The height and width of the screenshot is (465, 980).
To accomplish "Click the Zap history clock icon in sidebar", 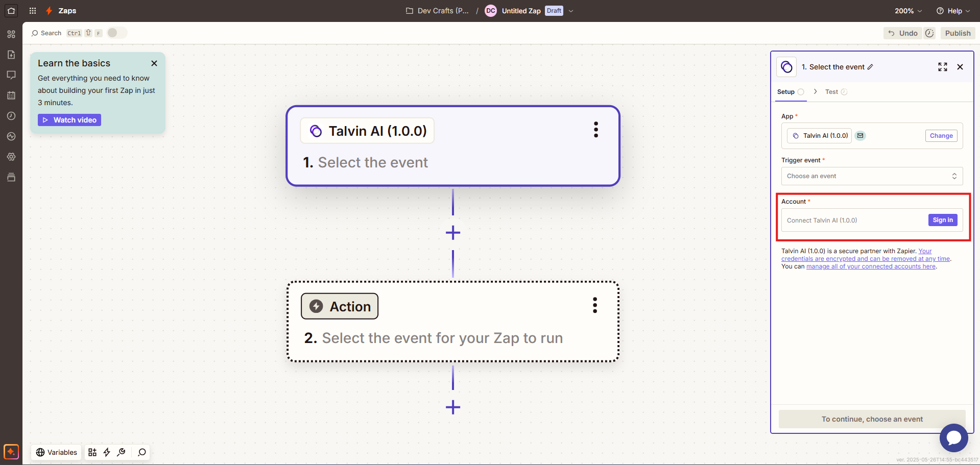I will [x=11, y=116].
